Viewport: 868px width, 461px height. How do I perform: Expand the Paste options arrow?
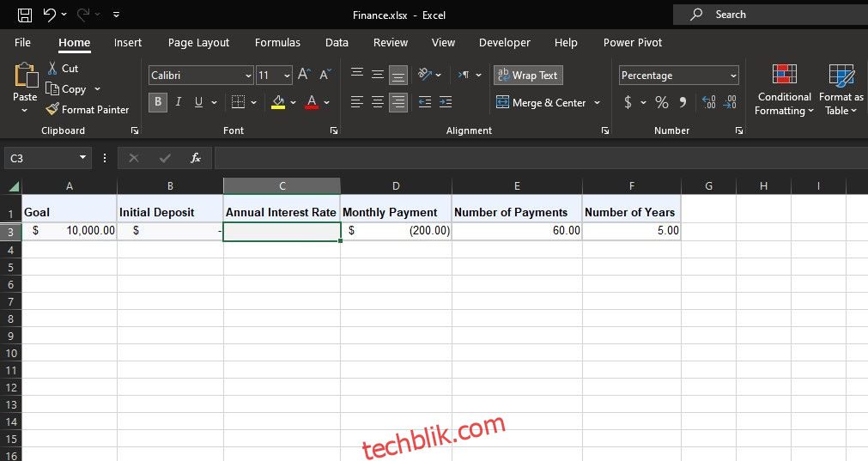24,111
